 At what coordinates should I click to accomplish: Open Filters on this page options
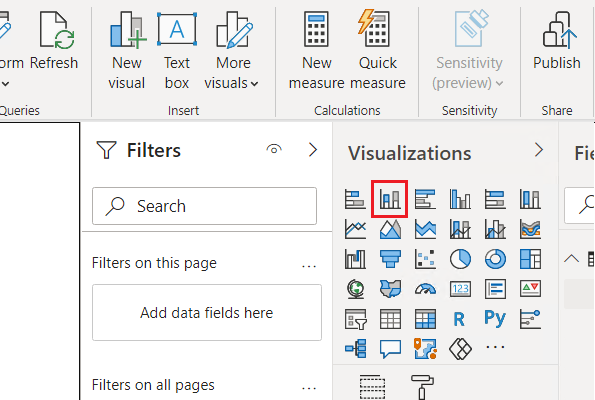[309, 266]
